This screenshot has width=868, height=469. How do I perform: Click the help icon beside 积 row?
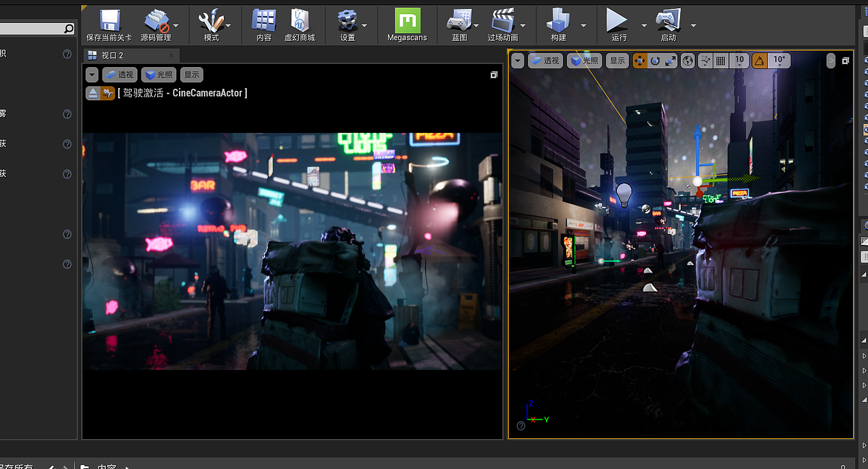(x=67, y=54)
